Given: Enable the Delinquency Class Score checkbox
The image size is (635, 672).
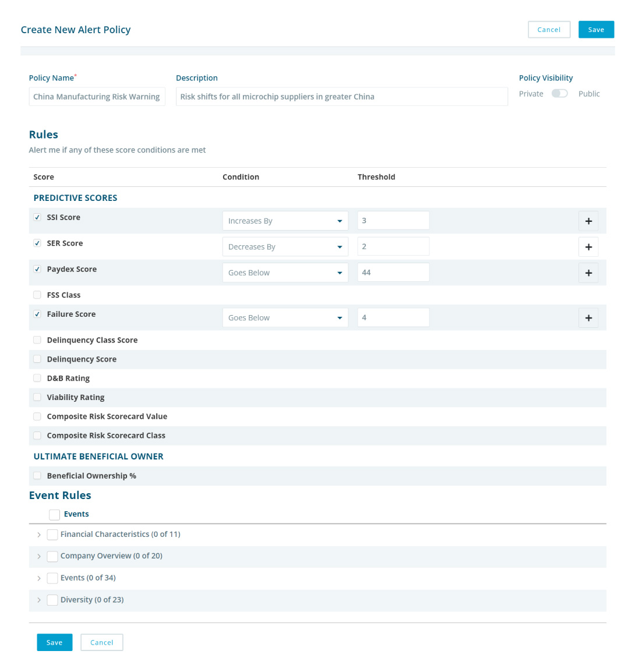Looking at the screenshot, I should click(x=37, y=340).
